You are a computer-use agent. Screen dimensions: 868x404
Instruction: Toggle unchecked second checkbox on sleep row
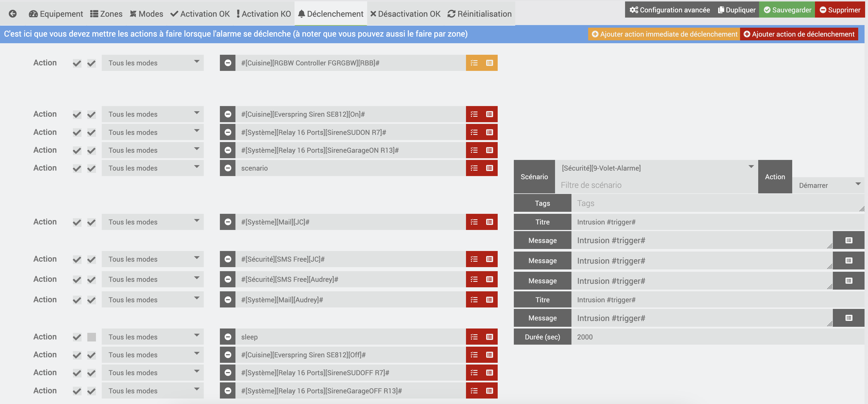91,337
